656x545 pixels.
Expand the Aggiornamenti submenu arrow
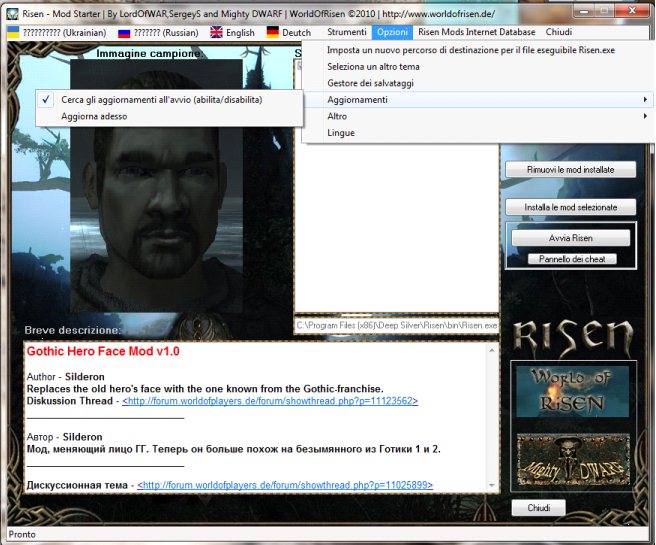645,100
